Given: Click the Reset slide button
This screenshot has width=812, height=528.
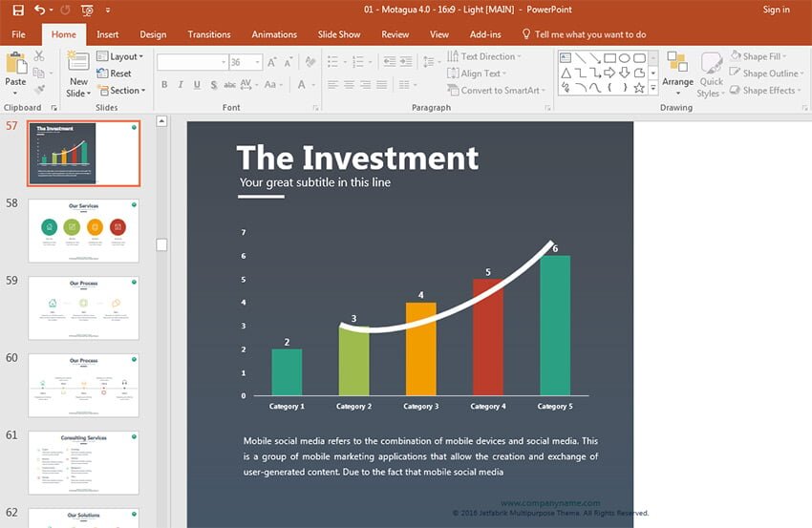Looking at the screenshot, I should (x=115, y=74).
